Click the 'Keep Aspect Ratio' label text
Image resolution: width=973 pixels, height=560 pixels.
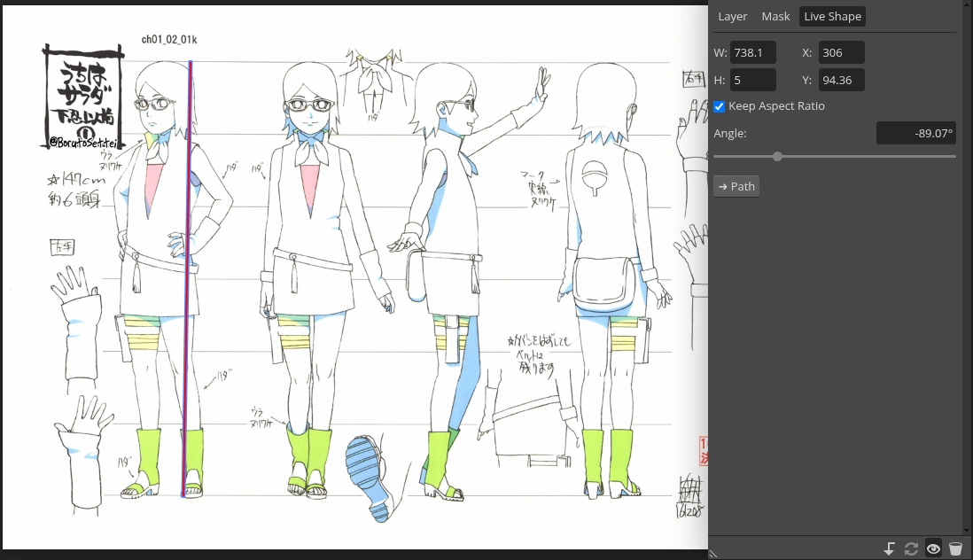point(777,106)
